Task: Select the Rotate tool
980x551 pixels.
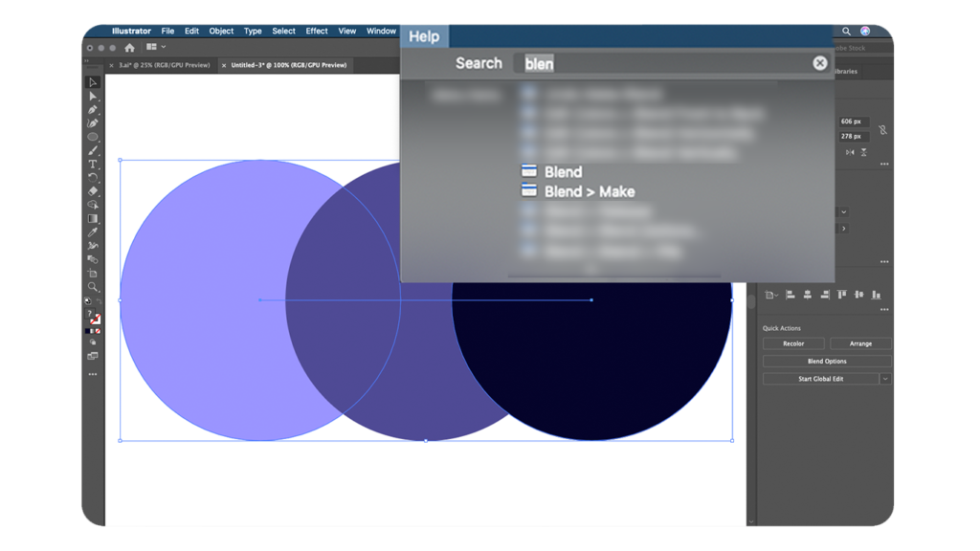Action: point(93,178)
